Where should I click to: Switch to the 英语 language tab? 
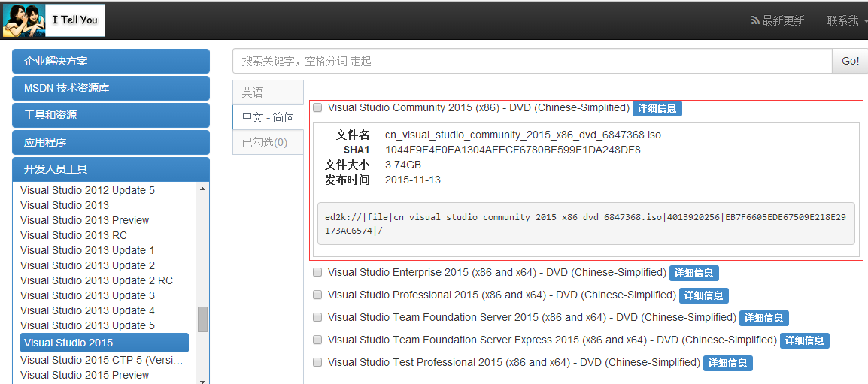pos(268,92)
